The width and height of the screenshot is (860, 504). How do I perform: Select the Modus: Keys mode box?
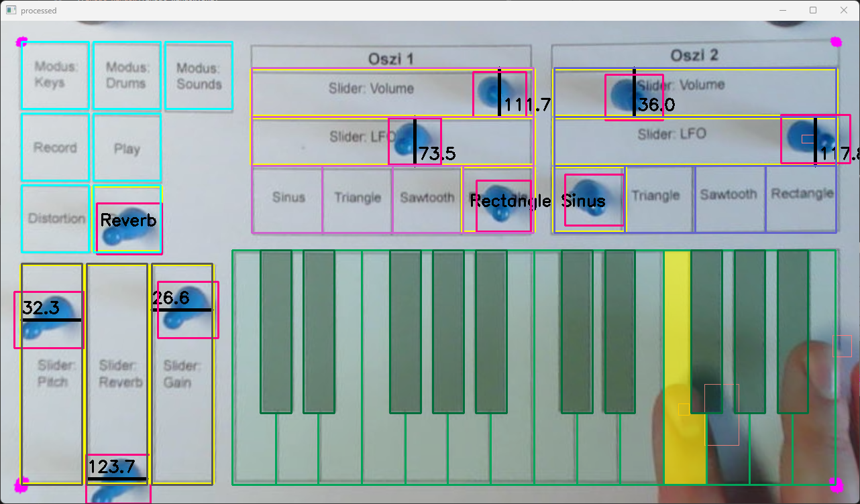pyautogui.click(x=55, y=76)
